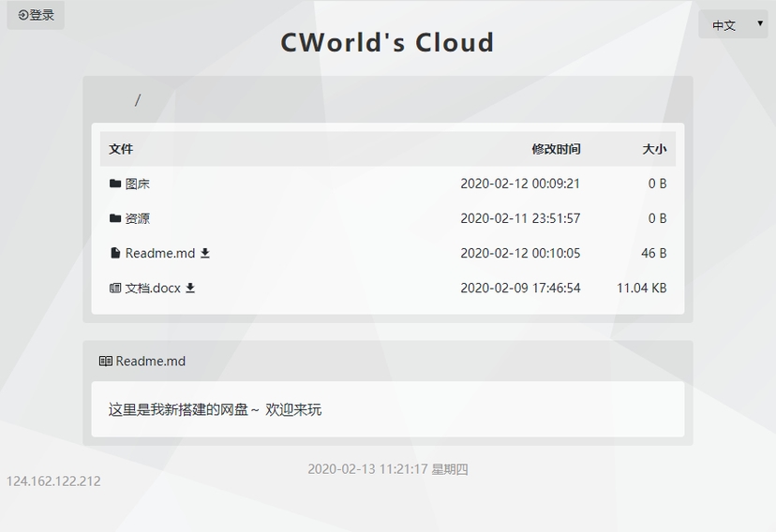
Task: Click the 文件 column header
Action: pos(121,149)
